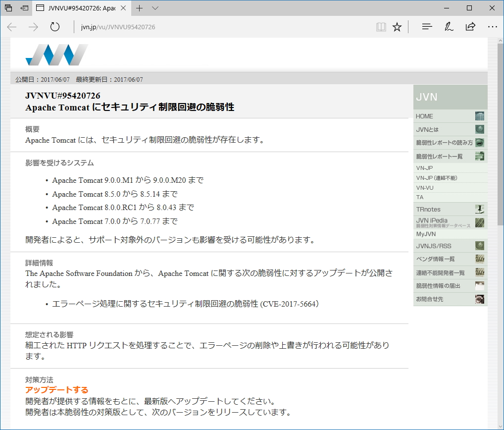The width and height of the screenshot is (504, 430).
Task: Toggle reading view with the book icon
Action: point(381,27)
